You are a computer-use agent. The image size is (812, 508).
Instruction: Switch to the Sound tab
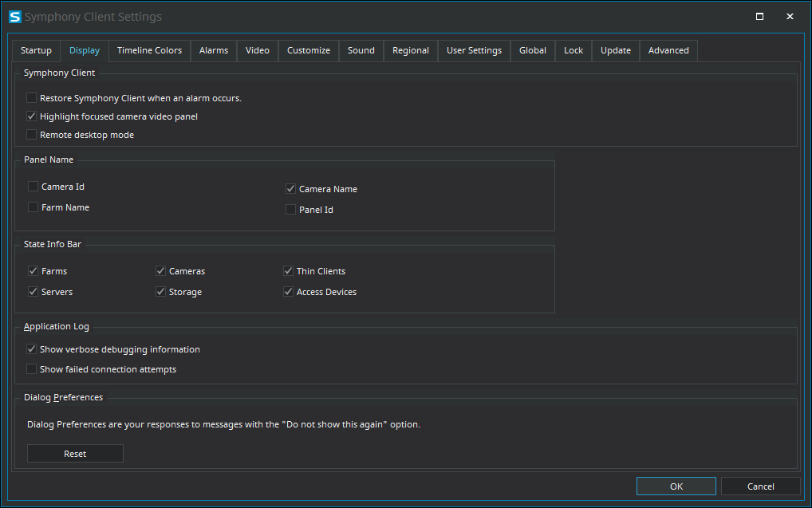(361, 50)
